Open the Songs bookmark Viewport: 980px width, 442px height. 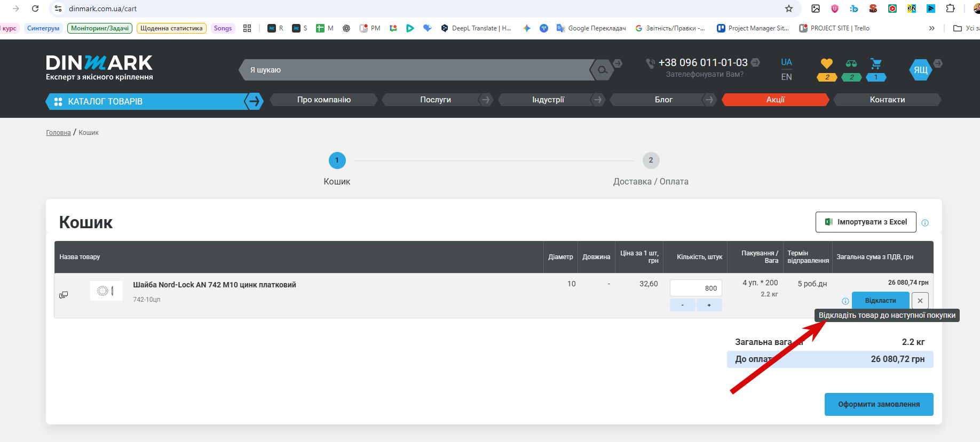[223, 28]
